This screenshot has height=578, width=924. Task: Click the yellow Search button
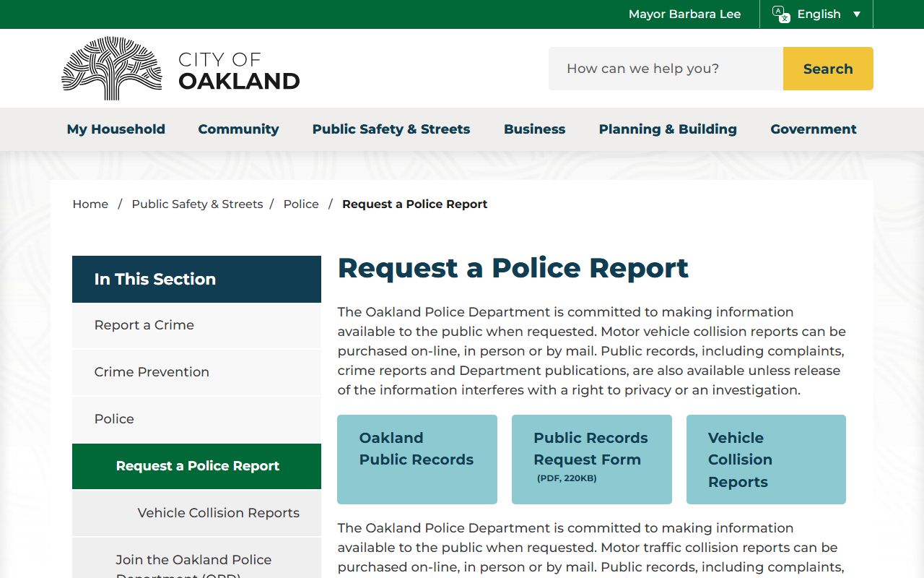coord(828,69)
